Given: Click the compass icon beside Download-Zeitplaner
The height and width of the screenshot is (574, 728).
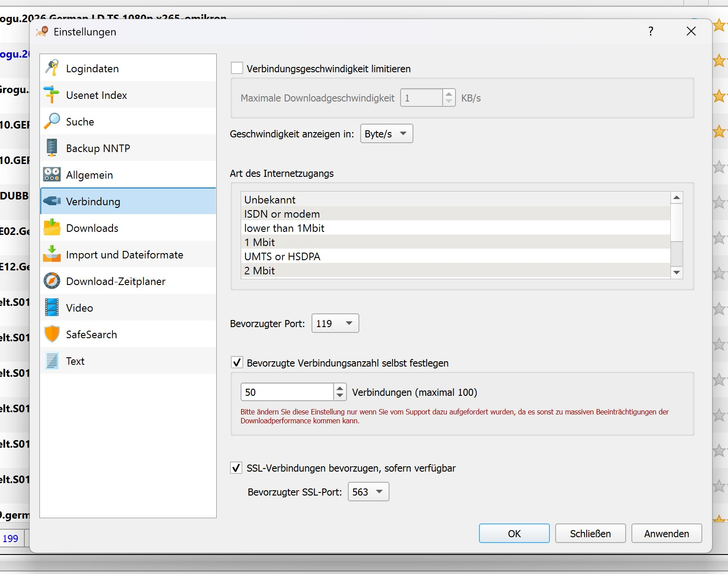Looking at the screenshot, I should coord(52,281).
